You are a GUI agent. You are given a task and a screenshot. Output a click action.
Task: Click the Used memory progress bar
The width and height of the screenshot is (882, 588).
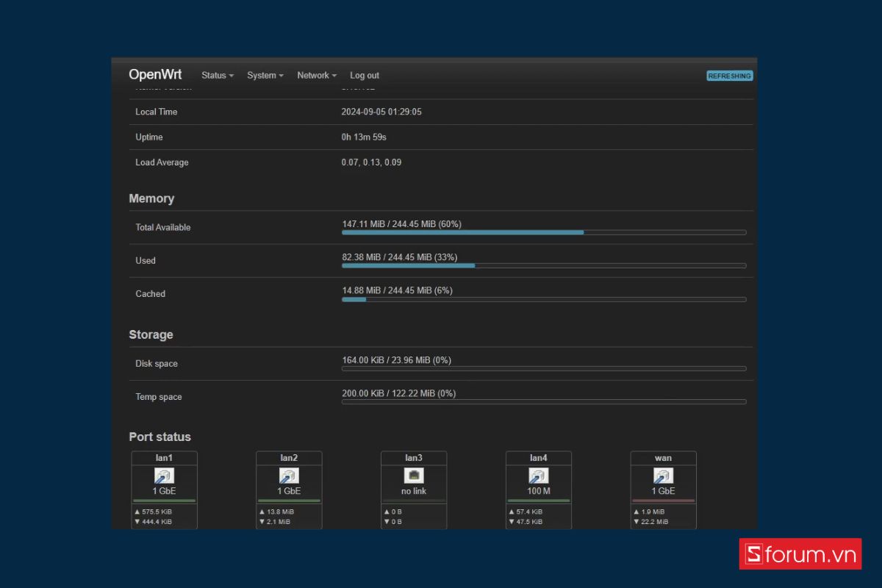coord(544,265)
